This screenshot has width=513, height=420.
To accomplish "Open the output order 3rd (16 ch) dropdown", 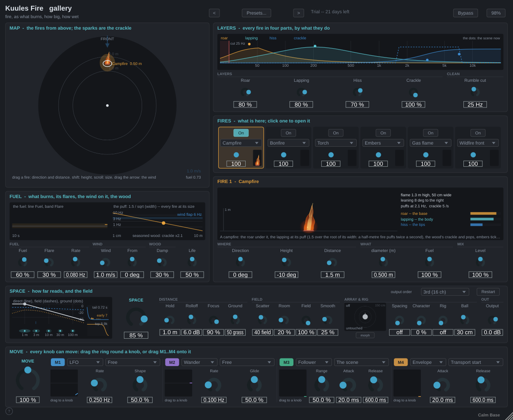I will [x=445, y=292].
